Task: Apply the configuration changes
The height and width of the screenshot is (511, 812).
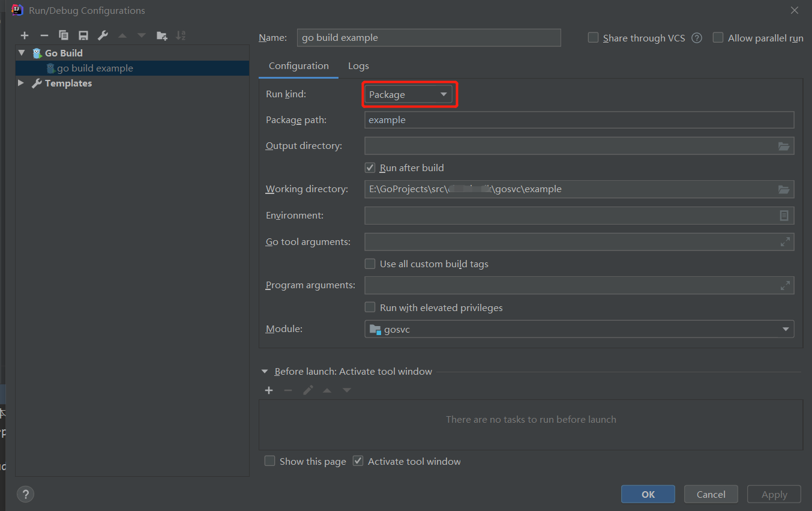Action: [774, 494]
